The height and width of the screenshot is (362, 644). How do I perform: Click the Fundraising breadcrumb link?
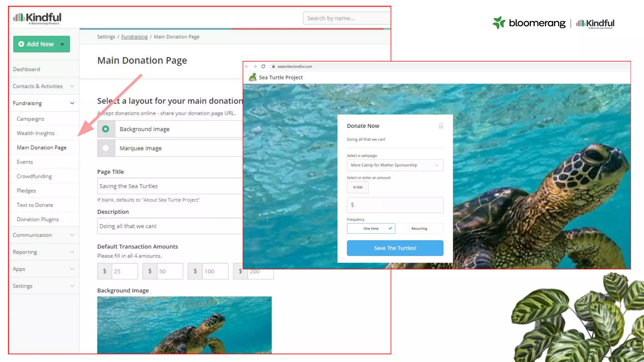[x=134, y=37]
